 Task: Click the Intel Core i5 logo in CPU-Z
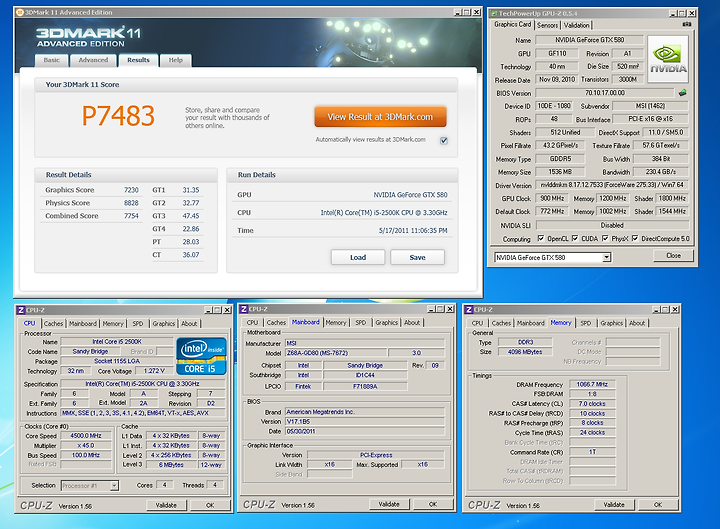point(202,356)
